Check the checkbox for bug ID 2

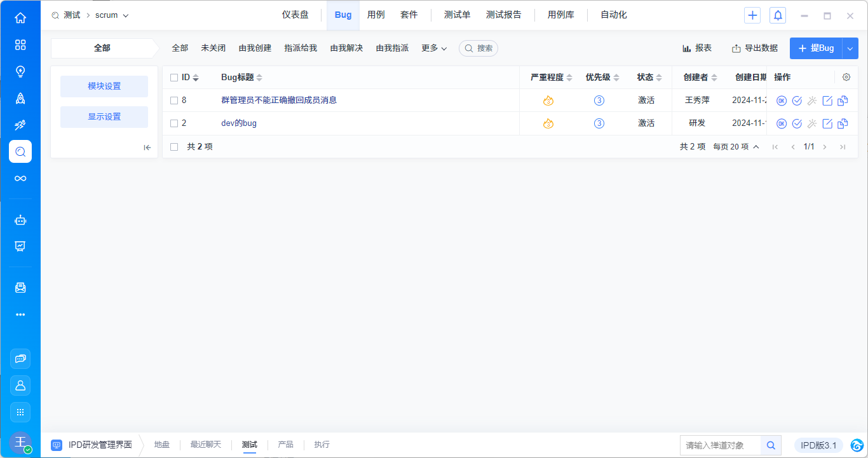tap(174, 123)
